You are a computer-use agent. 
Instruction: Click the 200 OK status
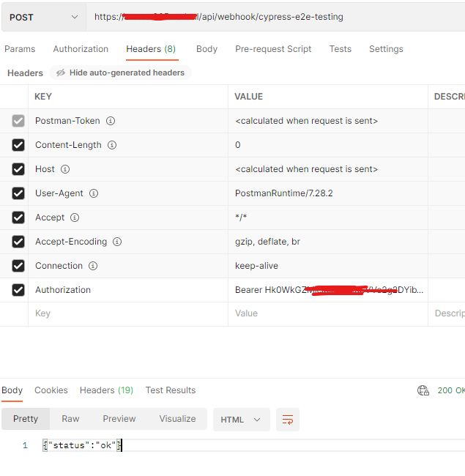point(451,390)
